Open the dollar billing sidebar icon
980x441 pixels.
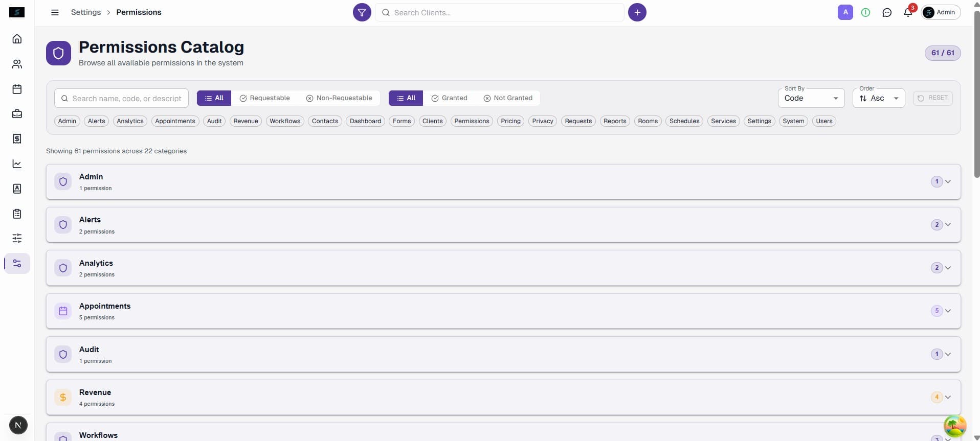17,138
